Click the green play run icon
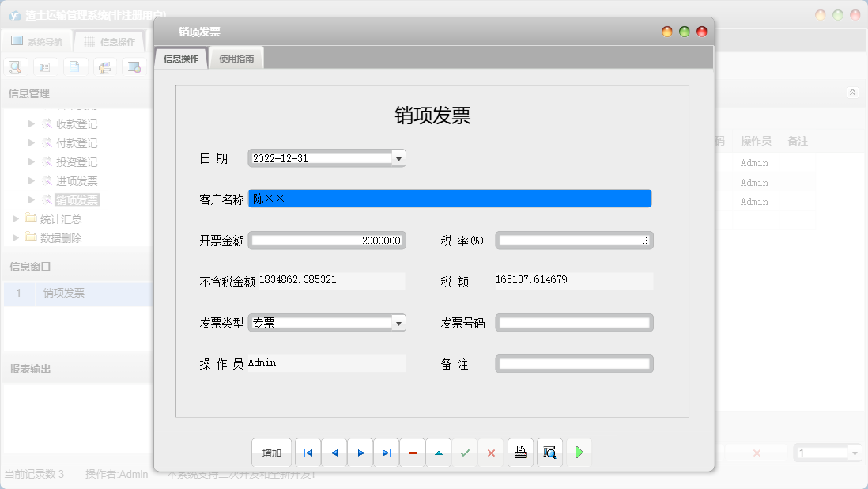Image resolution: width=868 pixels, height=489 pixels. tap(579, 453)
